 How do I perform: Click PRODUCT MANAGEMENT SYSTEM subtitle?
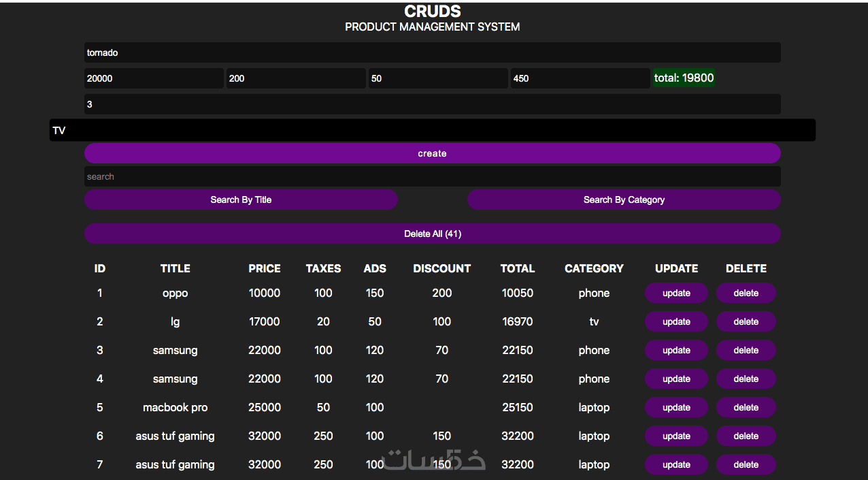[433, 27]
